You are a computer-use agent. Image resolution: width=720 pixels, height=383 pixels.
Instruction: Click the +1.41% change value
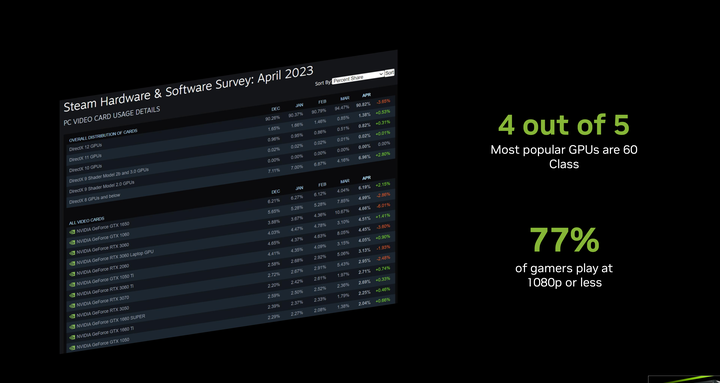[x=383, y=215]
